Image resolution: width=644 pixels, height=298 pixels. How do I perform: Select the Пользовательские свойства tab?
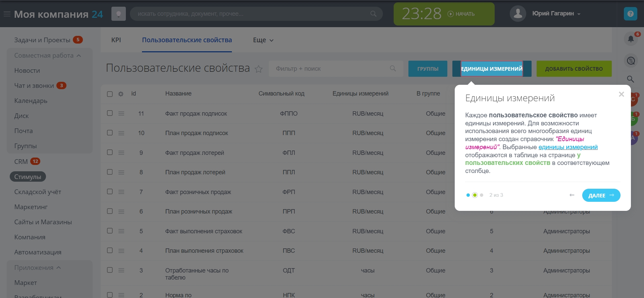tap(187, 40)
